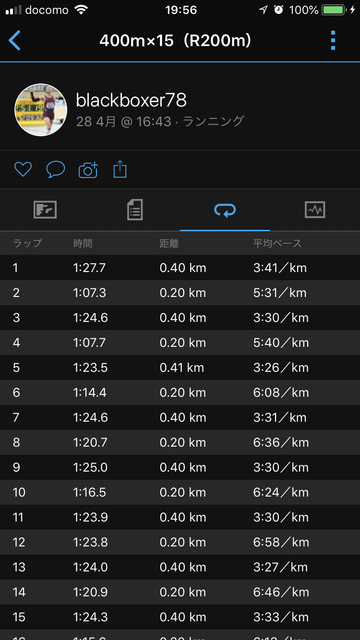This screenshot has width=360, height=640.
Task: Select lap 8 row with 6:36/km pace
Action: tap(180, 442)
